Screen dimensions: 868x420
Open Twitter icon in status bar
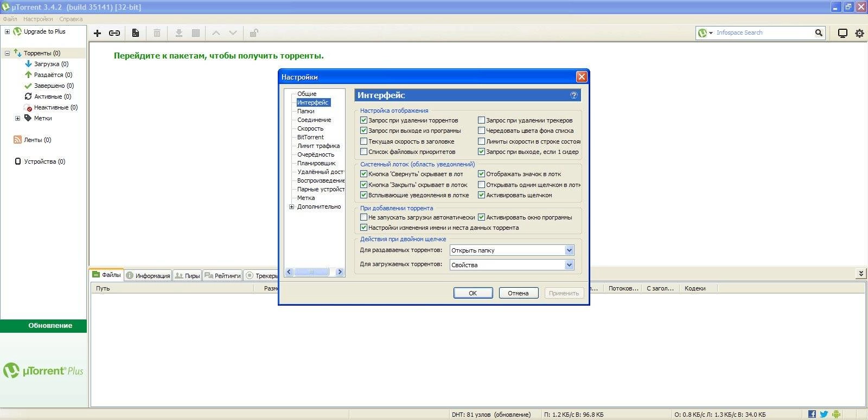824,414
